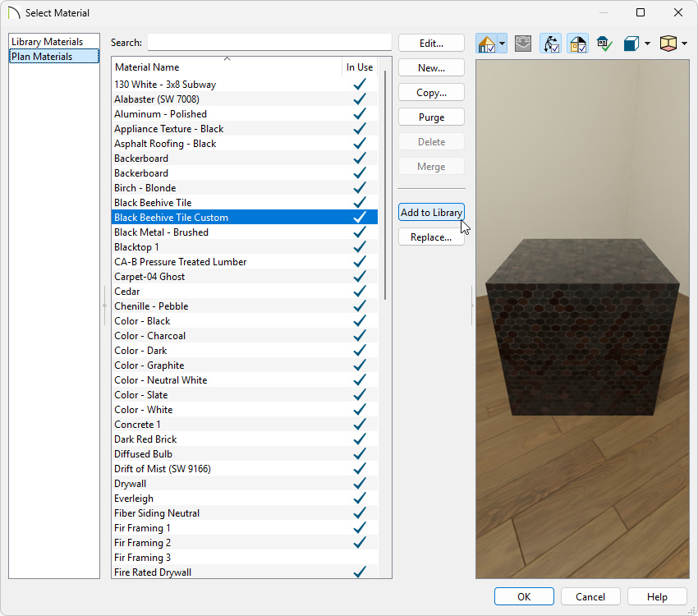Toggle In Use checkmark for Drywall
The height and width of the screenshot is (616, 698).
pos(359,483)
